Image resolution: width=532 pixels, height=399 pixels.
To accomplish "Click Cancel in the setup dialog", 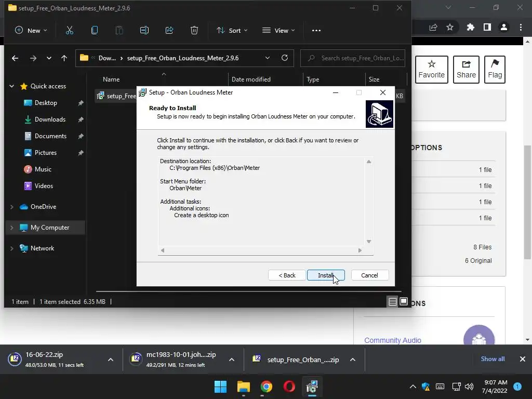I will click(369, 275).
